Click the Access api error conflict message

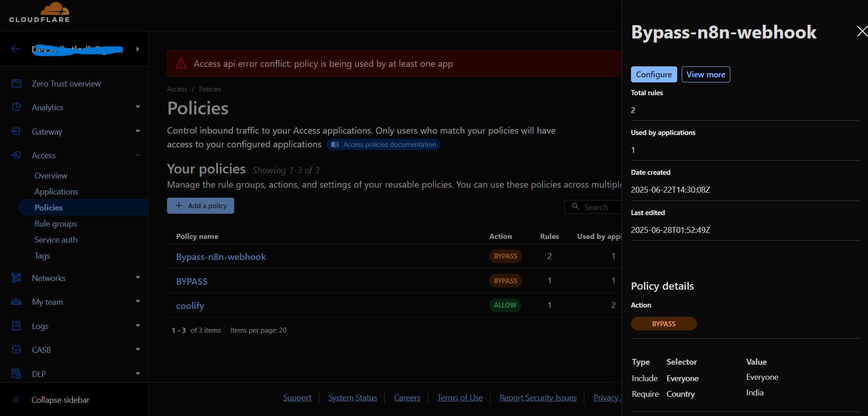(x=323, y=64)
